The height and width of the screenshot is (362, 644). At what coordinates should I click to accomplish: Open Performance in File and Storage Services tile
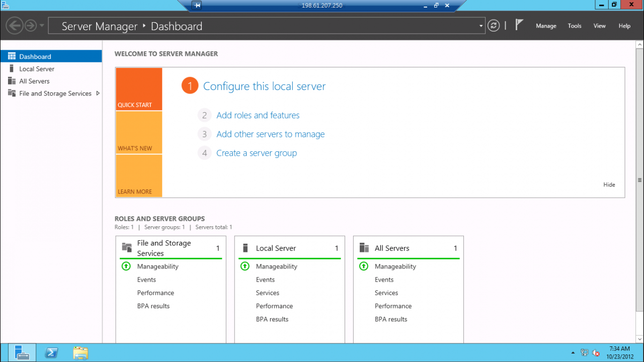tap(155, 293)
